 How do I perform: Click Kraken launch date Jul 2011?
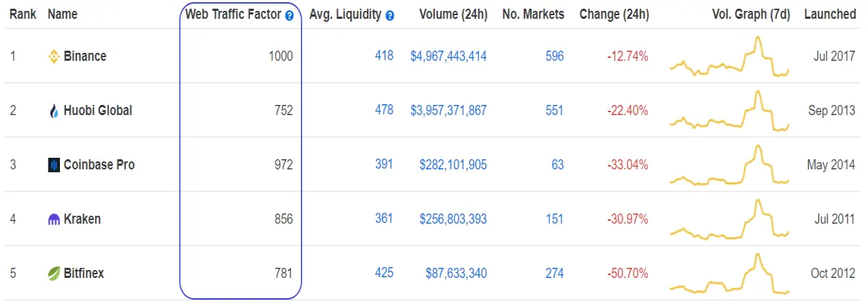pos(835,219)
